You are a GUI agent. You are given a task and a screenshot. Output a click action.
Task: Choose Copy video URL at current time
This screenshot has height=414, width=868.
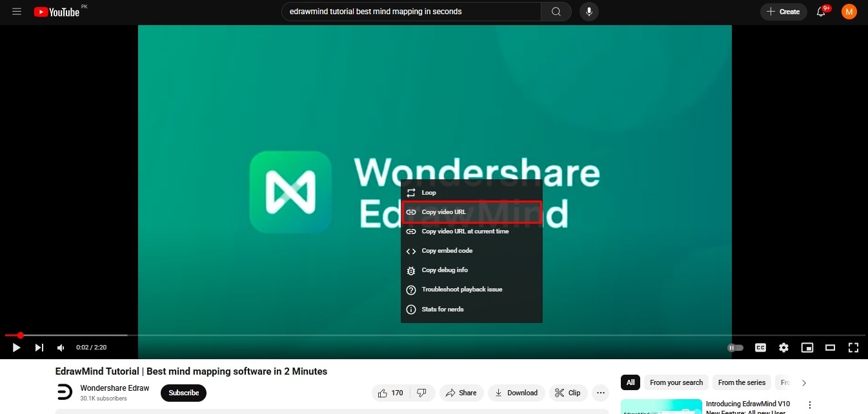click(x=472, y=232)
